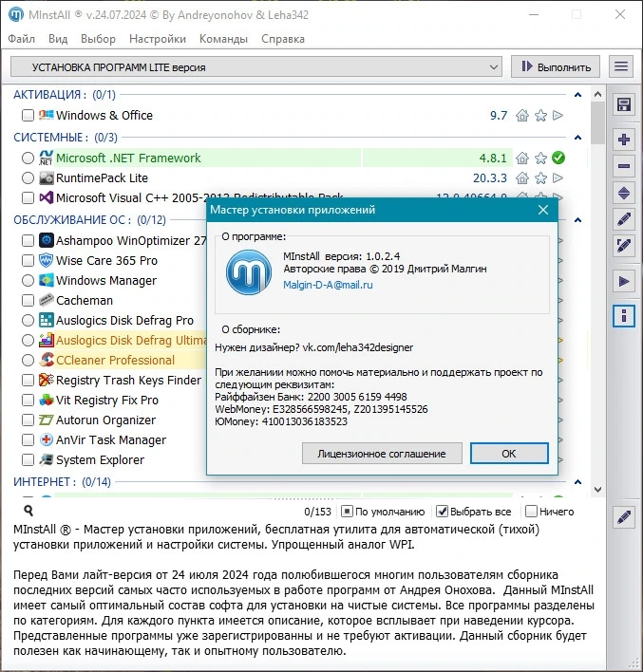Click star icon for Microsoft .NET Framework
This screenshot has height=672, width=643.
tap(540, 159)
